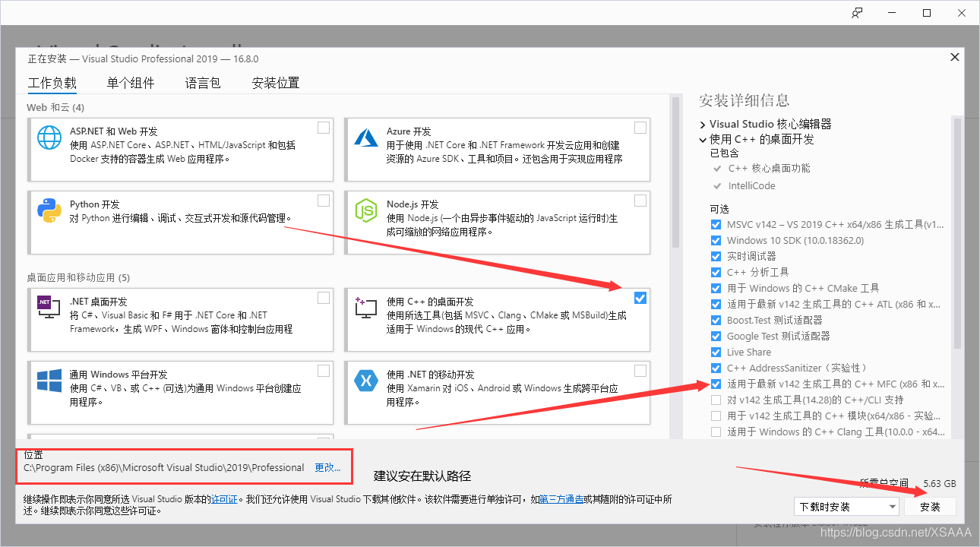Uncheck 实时调试器 option
The image size is (980, 547).
(x=716, y=257)
